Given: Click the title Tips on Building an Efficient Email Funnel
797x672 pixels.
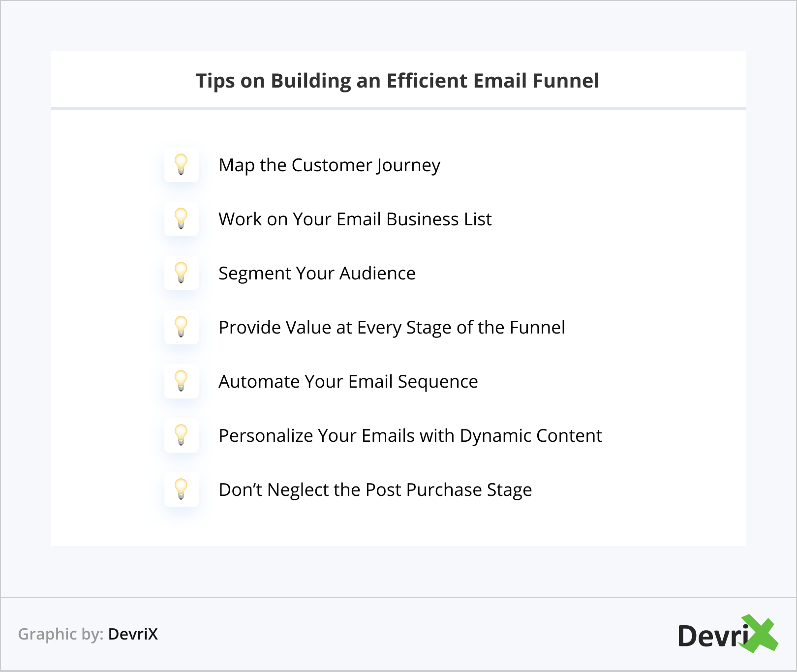Looking at the screenshot, I should tap(397, 81).
